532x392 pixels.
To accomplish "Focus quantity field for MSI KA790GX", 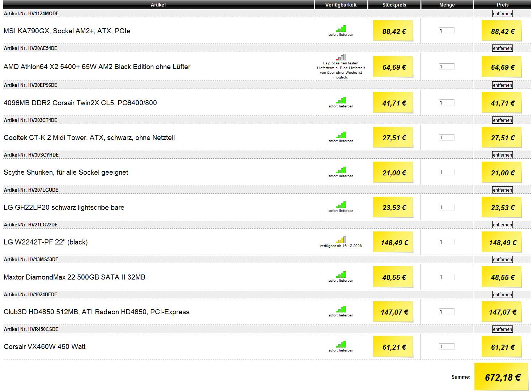I will point(447,31).
